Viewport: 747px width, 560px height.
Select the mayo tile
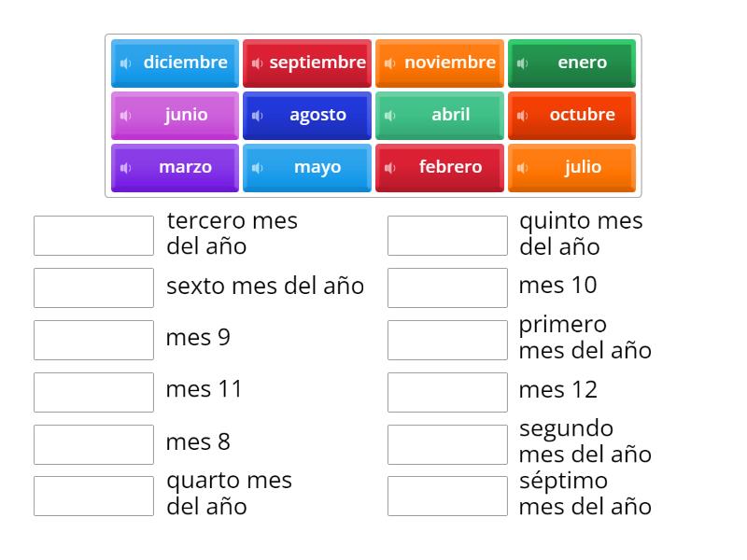306,167
